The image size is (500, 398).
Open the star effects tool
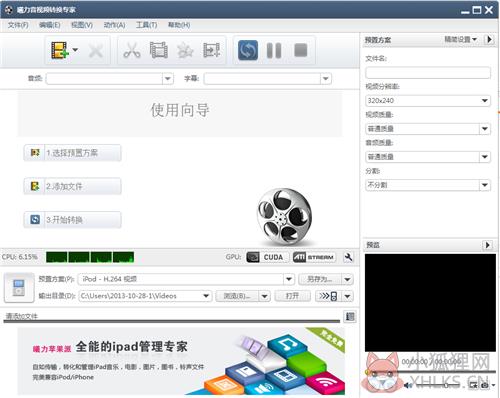(x=185, y=51)
